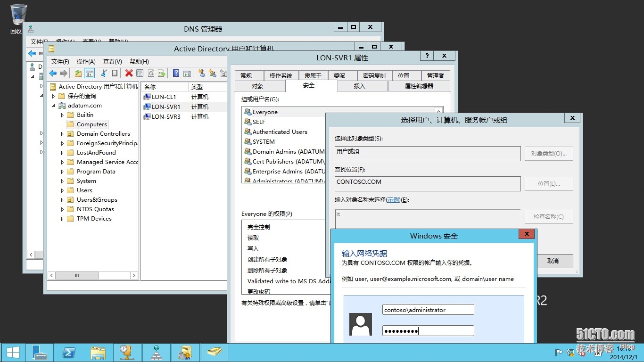Click the 示例 hyperlink

(393, 200)
